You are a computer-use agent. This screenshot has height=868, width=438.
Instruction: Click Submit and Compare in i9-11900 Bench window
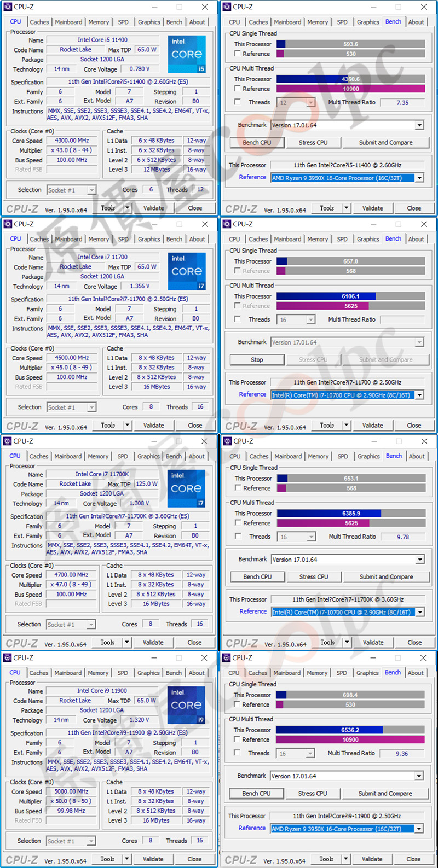[x=385, y=794]
